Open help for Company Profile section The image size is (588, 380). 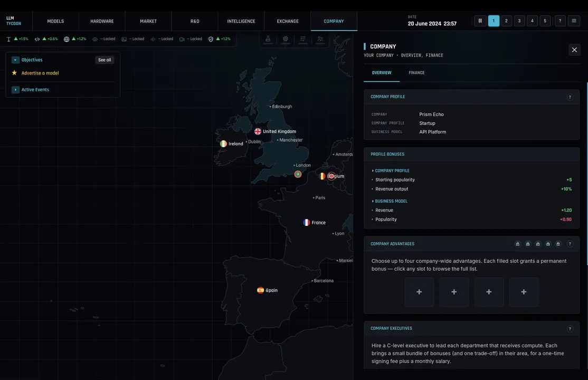570,97
